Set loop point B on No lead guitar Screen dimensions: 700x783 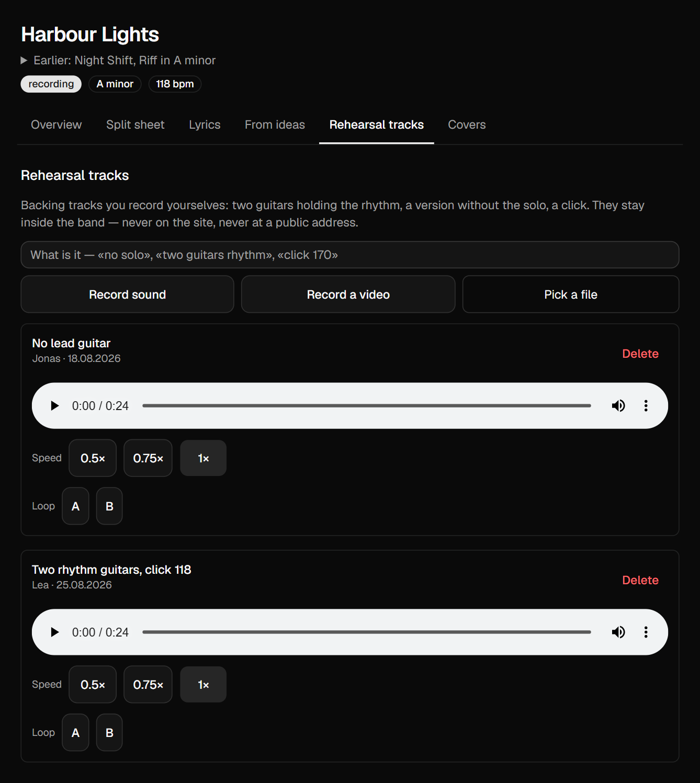coord(109,506)
